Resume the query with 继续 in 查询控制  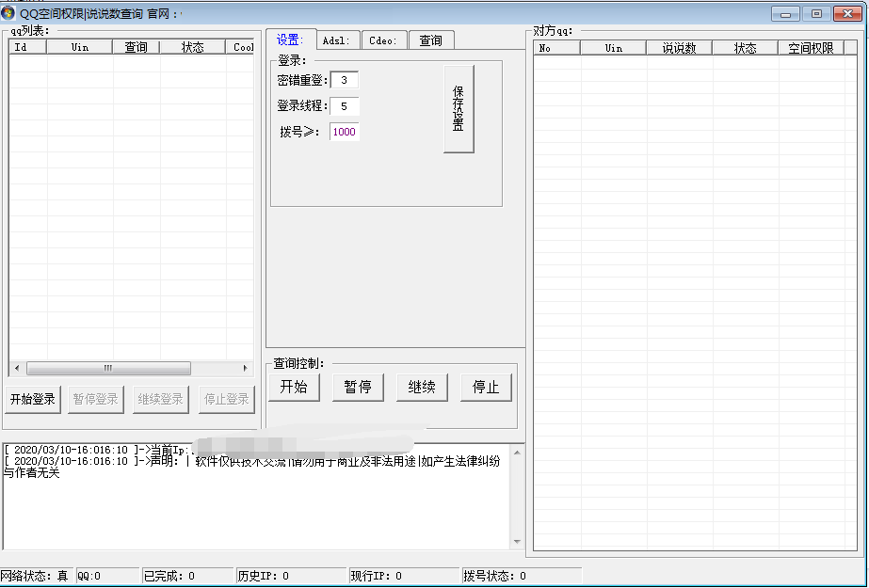click(423, 387)
